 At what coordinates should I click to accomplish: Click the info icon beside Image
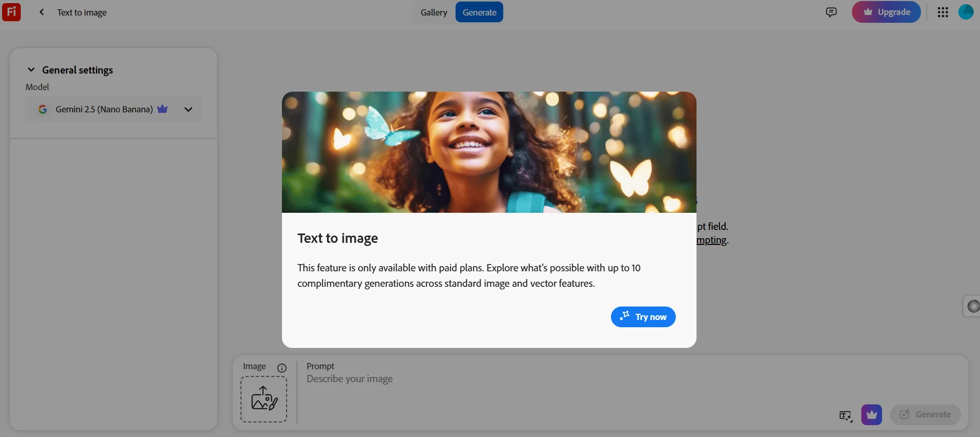(282, 368)
